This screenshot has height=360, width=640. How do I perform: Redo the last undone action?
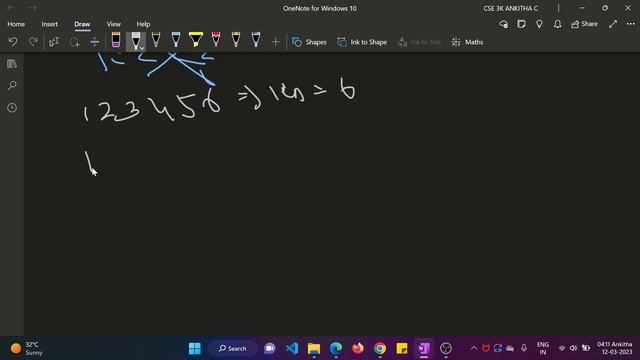[x=33, y=42]
